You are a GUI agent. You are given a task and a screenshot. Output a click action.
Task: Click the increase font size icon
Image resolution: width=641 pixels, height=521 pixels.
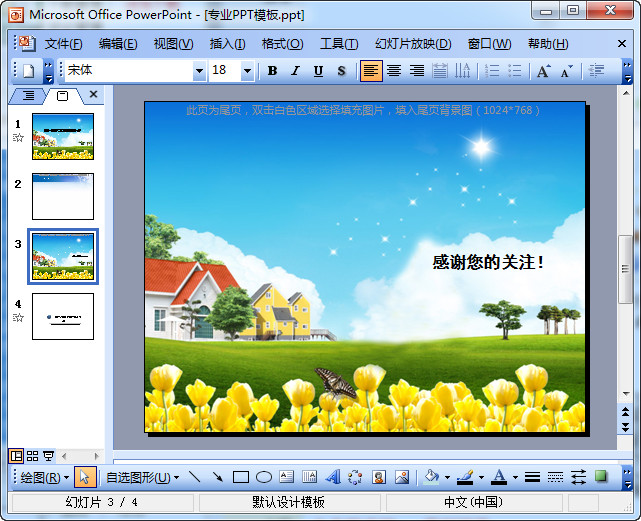click(543, 71)
